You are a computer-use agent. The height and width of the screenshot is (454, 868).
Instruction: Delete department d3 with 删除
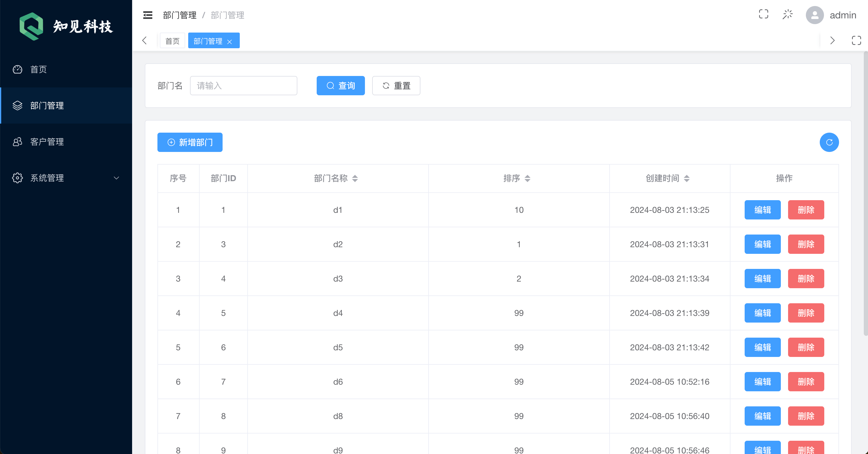(806, 279)
